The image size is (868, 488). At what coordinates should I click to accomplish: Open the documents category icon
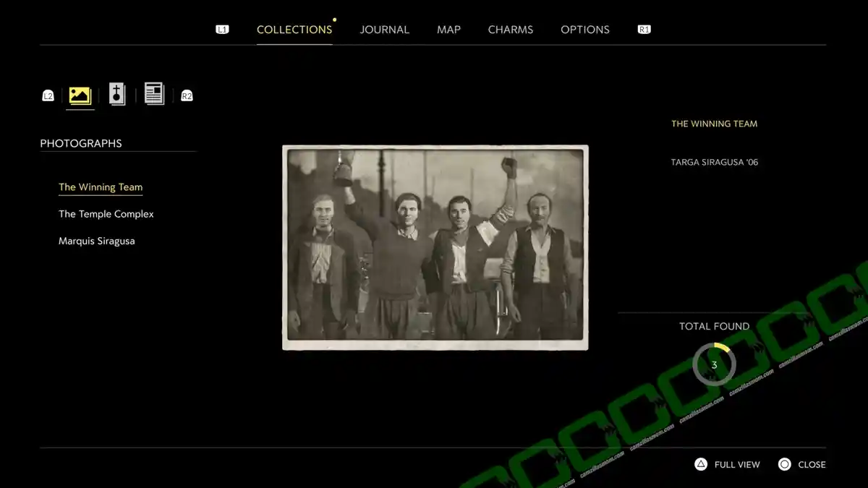click(154, 94)
